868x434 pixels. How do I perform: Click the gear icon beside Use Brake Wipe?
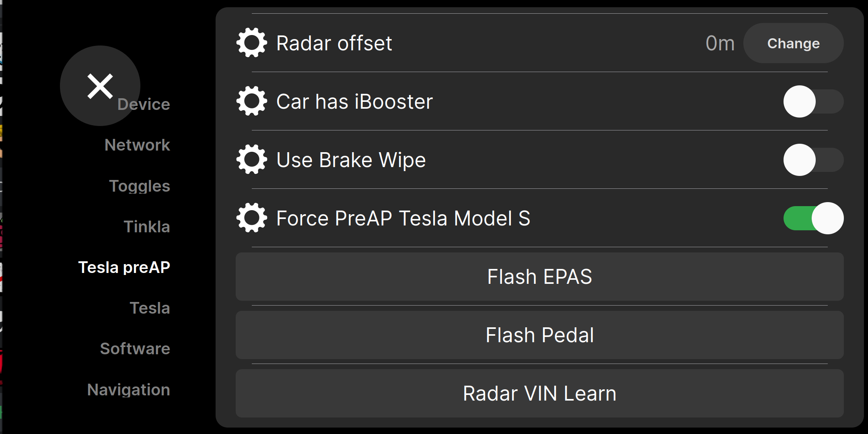point(252,159)
